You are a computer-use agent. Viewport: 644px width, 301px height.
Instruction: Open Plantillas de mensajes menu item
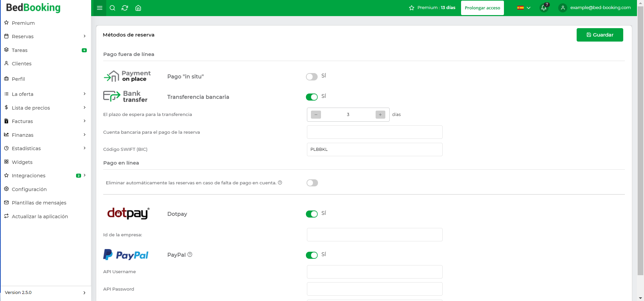coord(46,202)
